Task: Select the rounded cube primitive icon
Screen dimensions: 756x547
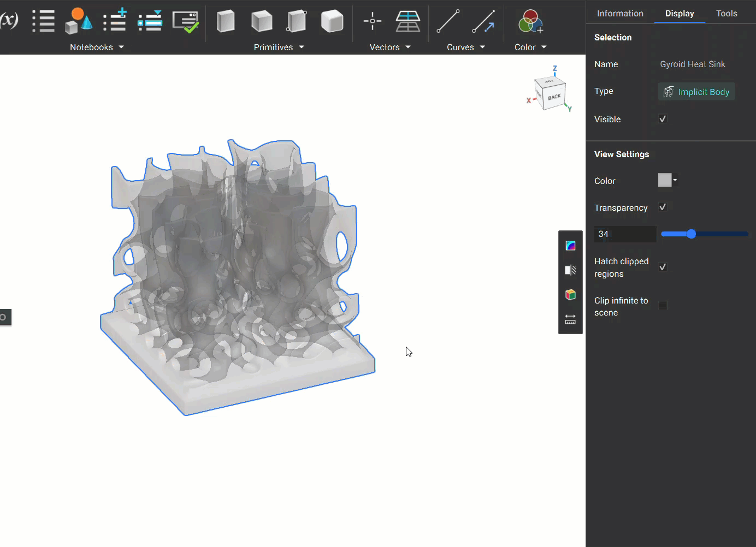Action: click(x=332, y=21)
